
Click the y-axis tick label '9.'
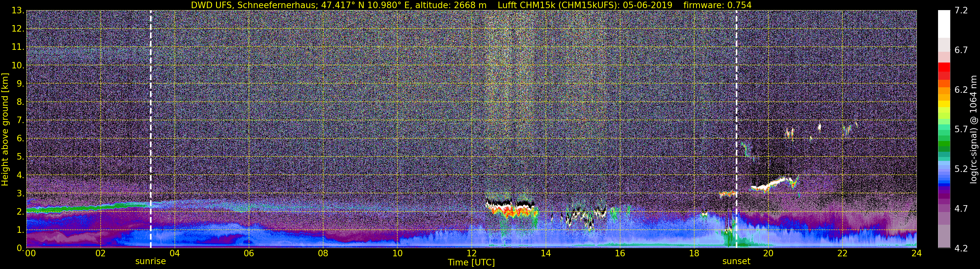point(20,84)
